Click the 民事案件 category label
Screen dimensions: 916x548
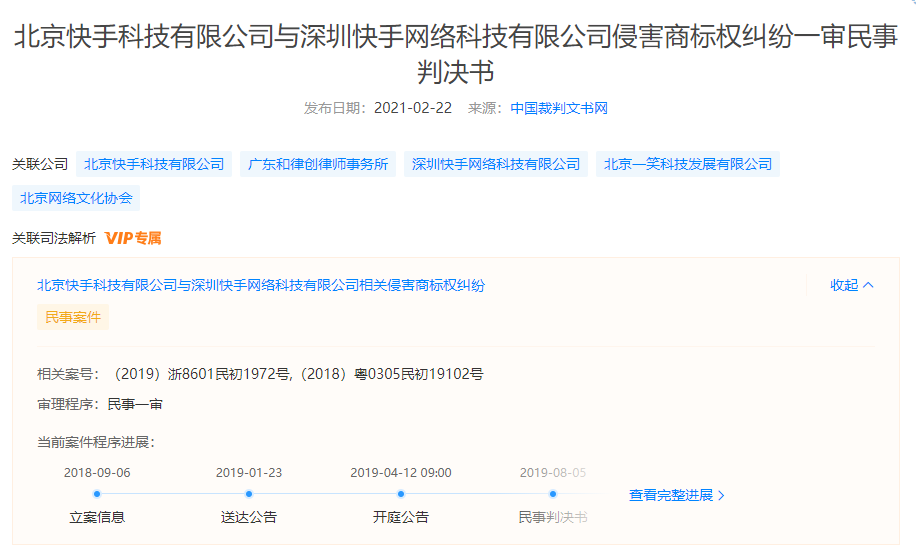click(x=73, y=317)
